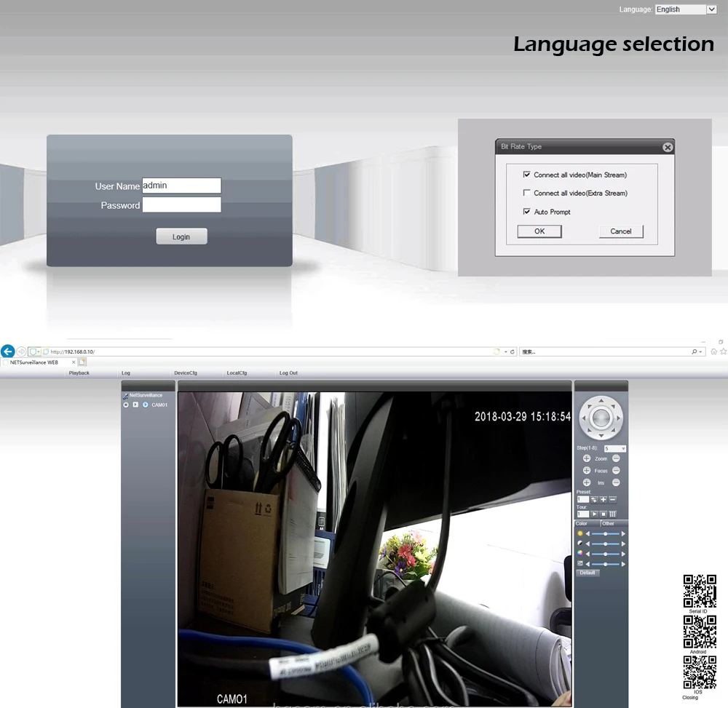The height and width of the screenshot is (708, 728).
Task: Adjust the brightness slider
Action: [606, 533]
